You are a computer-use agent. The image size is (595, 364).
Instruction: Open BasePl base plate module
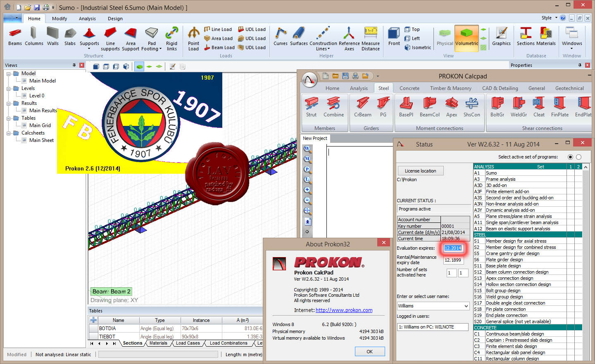click(406, 107)
